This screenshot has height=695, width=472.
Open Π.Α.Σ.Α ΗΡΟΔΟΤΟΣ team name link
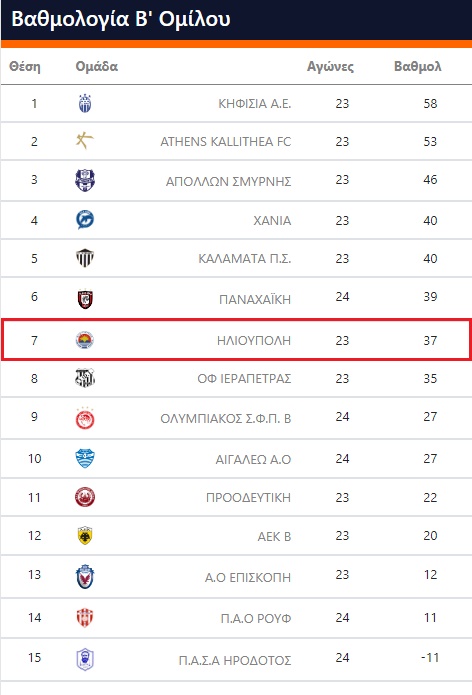click(235, 660)
